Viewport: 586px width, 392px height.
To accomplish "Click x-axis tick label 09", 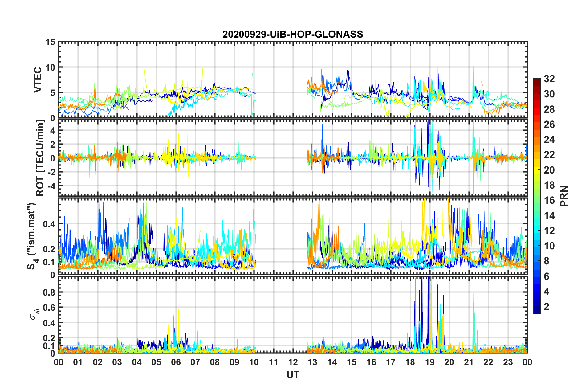I will click(234, 362).
